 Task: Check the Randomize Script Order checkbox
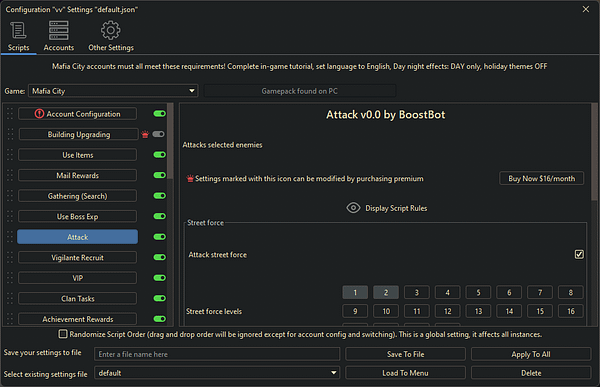coord(63,334)
